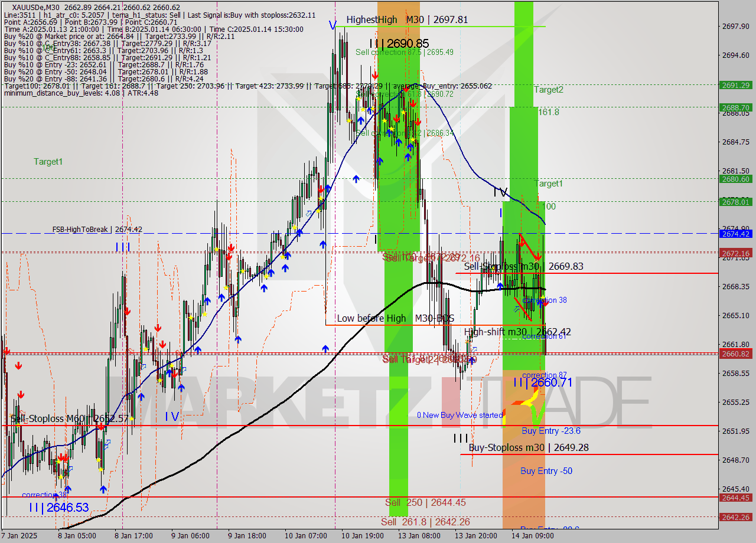Click the 2642.26 red price tag
756x543 pixels.
click(x=736, y=517)
